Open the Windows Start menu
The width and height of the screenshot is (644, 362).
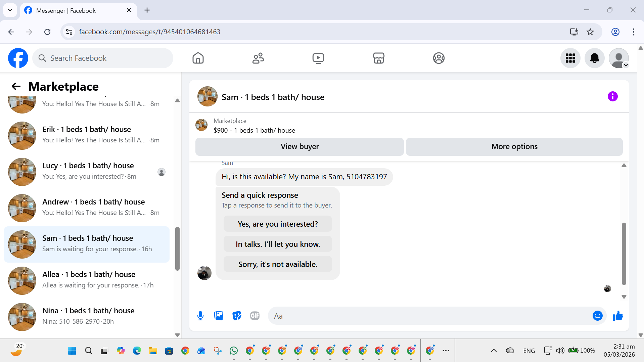[x=72, y=351]
